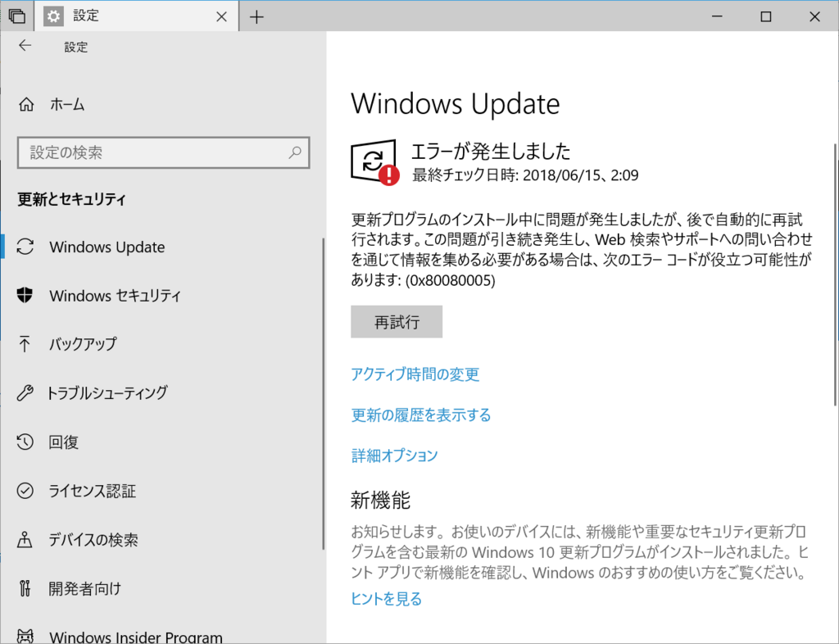Open アクティブ時間の変更 link

point(415,374)
